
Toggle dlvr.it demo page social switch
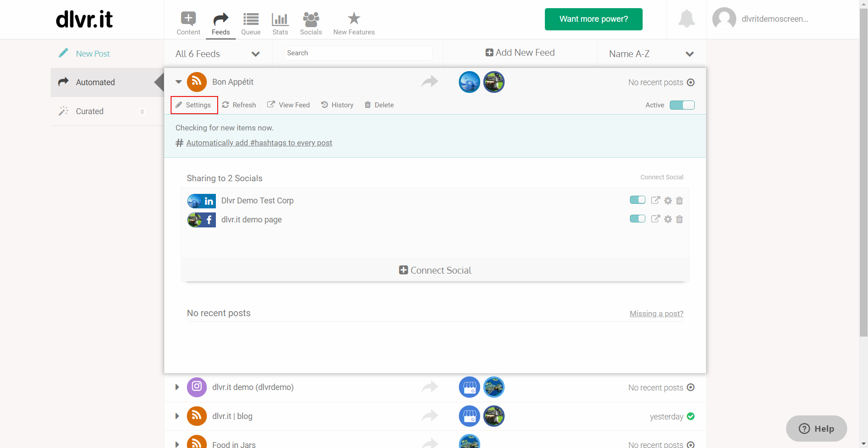click(637, 219)
